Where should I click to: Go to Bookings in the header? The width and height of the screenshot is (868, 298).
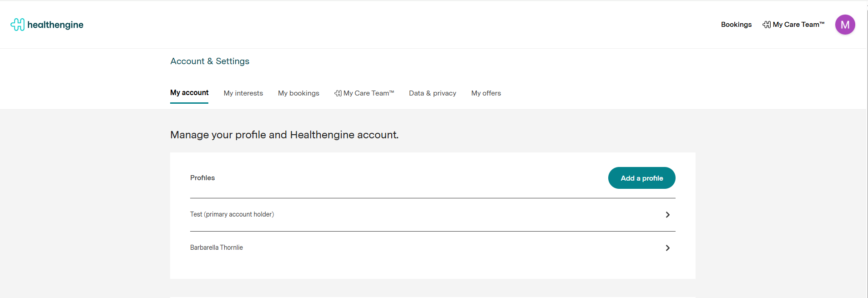pos(736,25)
